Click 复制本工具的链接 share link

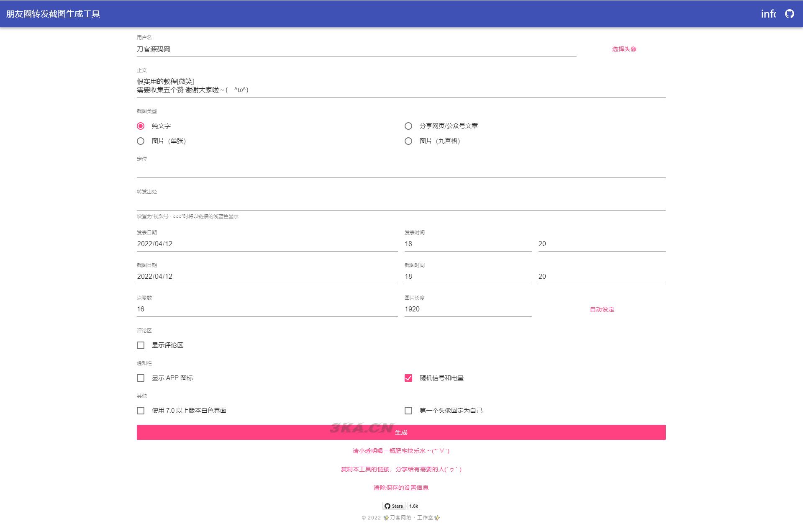[x=401, y=469]
